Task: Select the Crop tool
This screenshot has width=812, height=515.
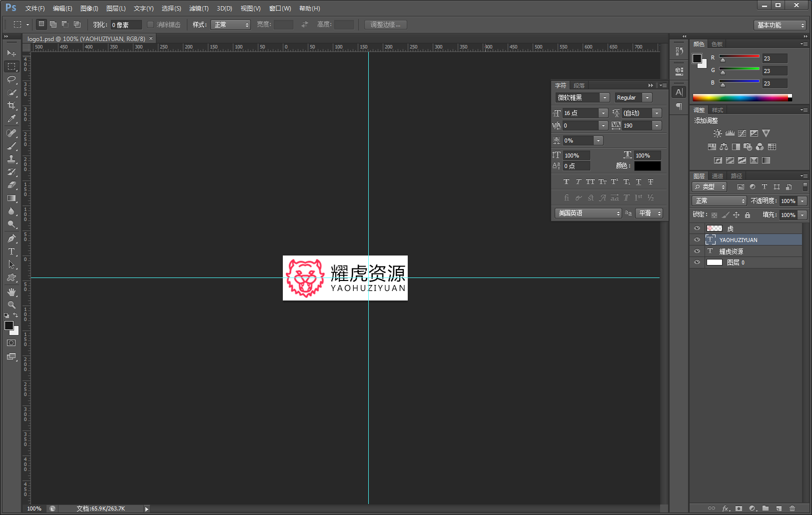Action: (x=11, y=105)
